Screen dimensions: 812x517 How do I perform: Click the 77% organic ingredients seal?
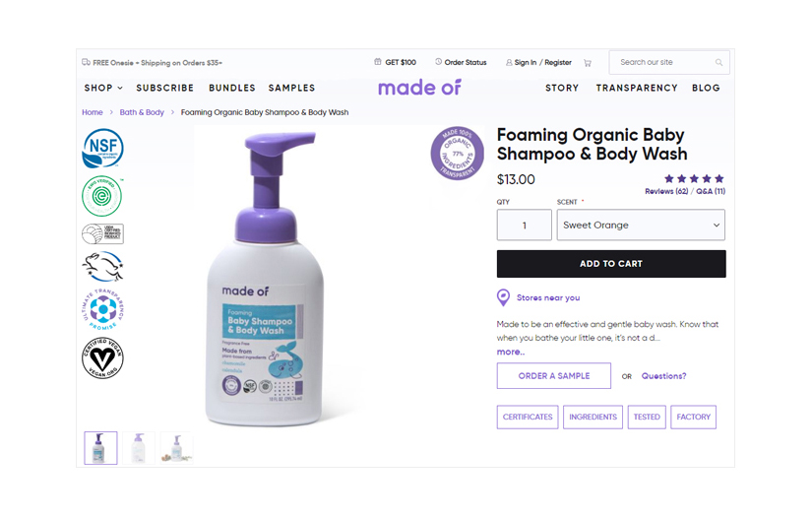(458, 153)
